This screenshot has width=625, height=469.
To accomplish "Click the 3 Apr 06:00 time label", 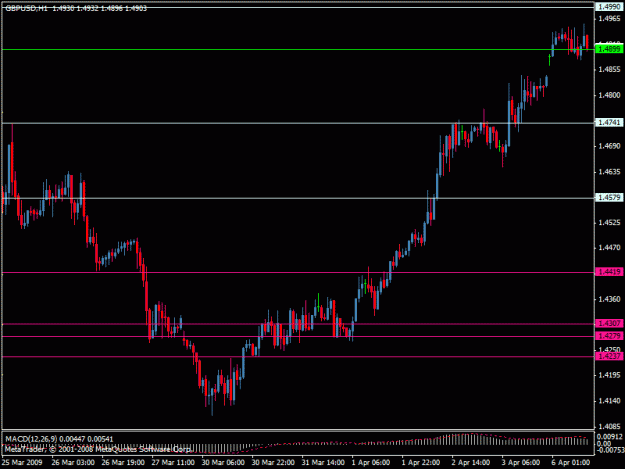I will (x=521, y=462).
